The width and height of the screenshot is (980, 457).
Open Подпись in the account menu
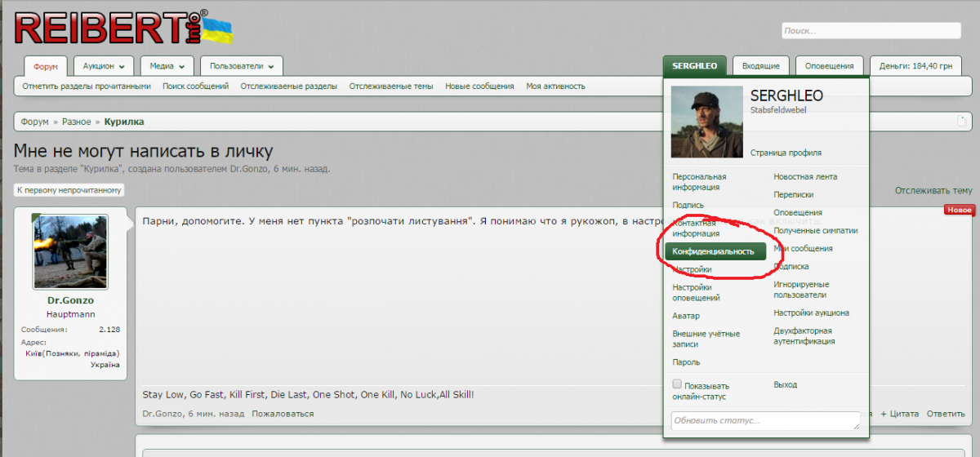688,205
